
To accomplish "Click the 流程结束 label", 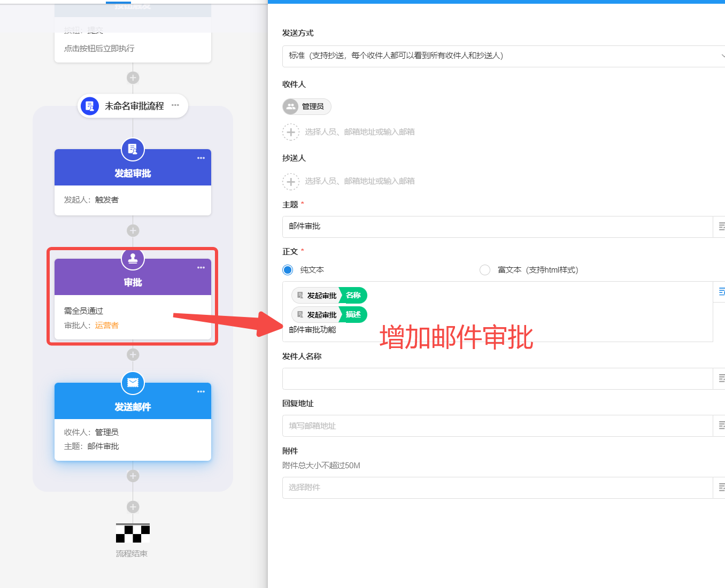I will 132,554.
